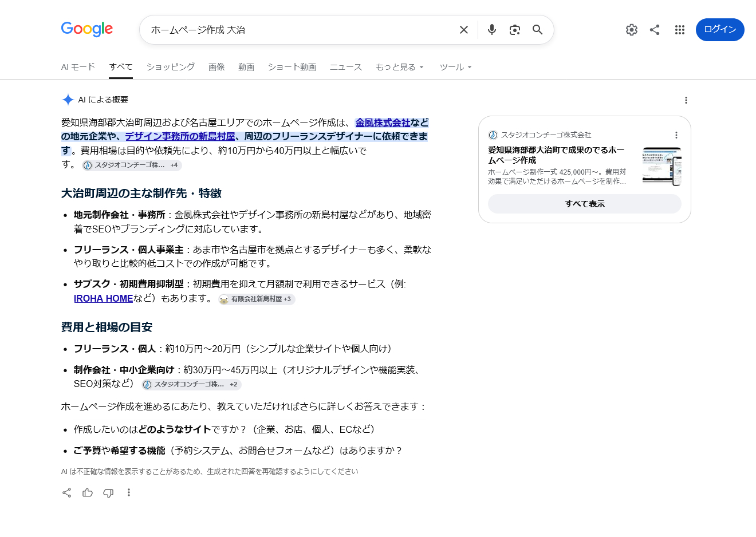This screenshot has height=537, width=756.
Task: Click the bullet text サブスク・初期費用抑制型
Action: tap(129, 284)
